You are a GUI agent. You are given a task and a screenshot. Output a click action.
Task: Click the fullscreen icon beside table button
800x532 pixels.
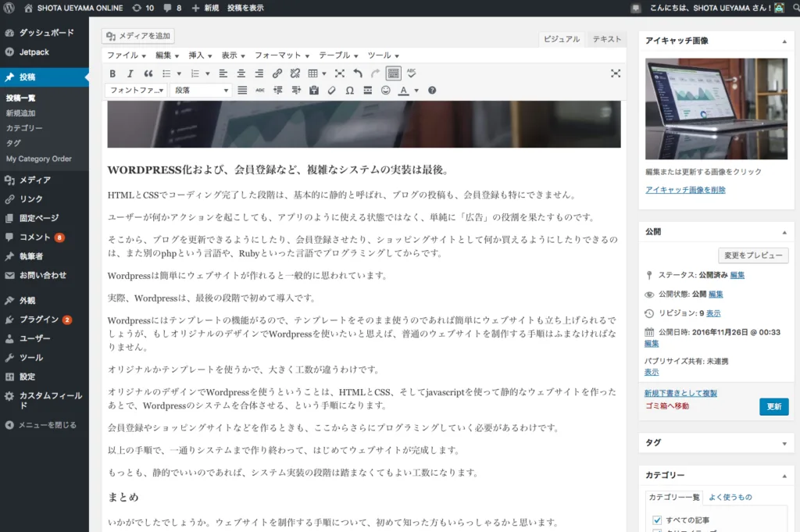[x=340, y=73]
